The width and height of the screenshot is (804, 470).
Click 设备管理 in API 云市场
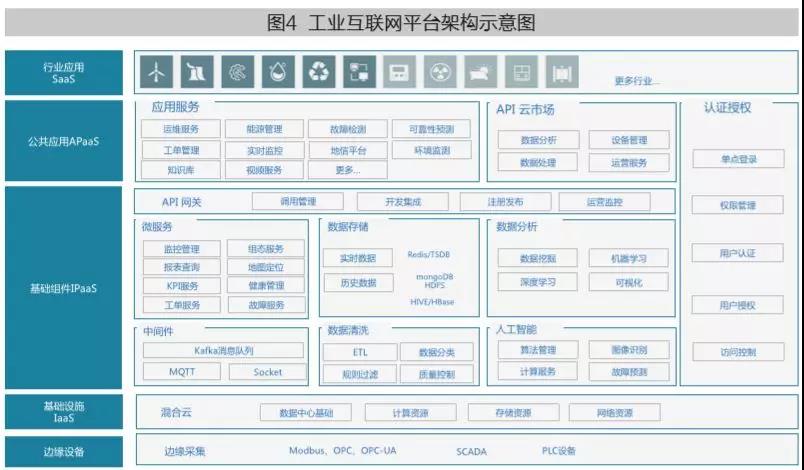[x=629, y=139]
